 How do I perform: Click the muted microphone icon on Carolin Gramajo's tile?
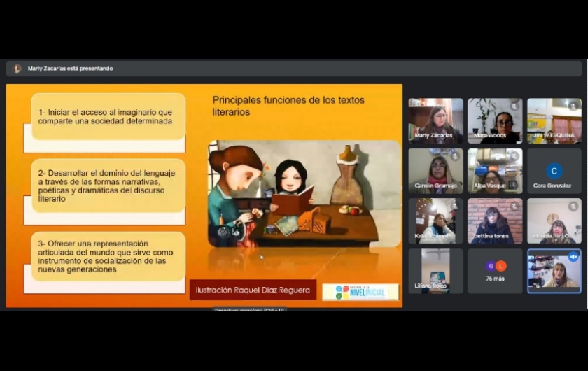click(x=455, y=156)
